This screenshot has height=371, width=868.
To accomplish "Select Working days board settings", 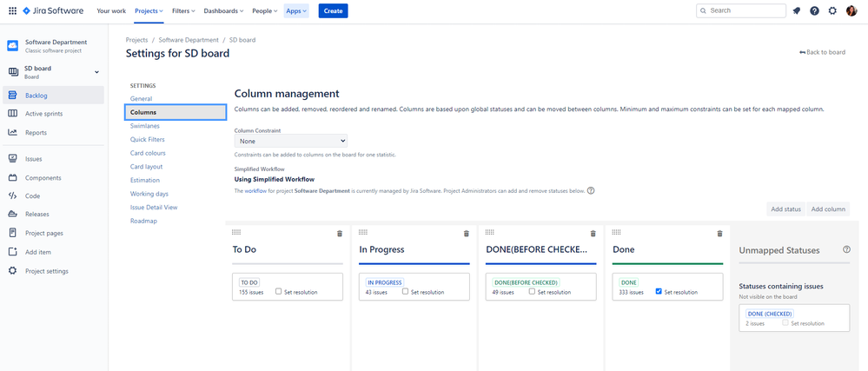I will (149, 194).
